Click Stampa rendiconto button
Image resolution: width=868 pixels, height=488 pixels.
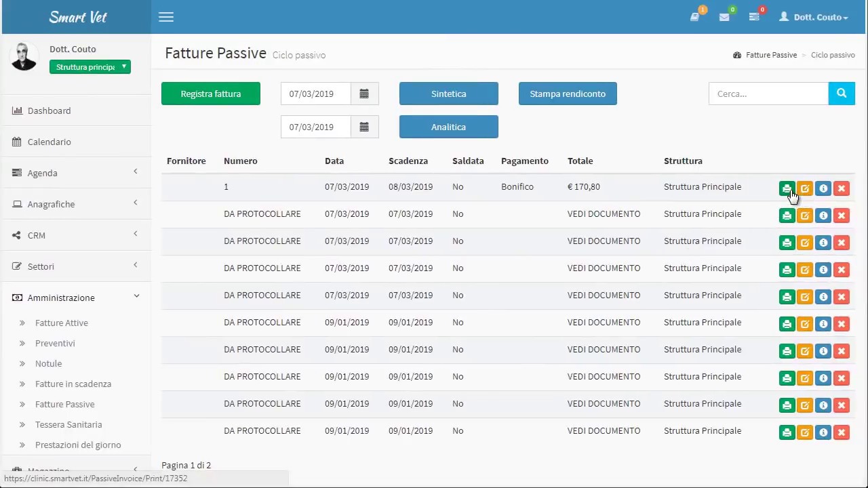pyautogui.click(x=568, y=94)
